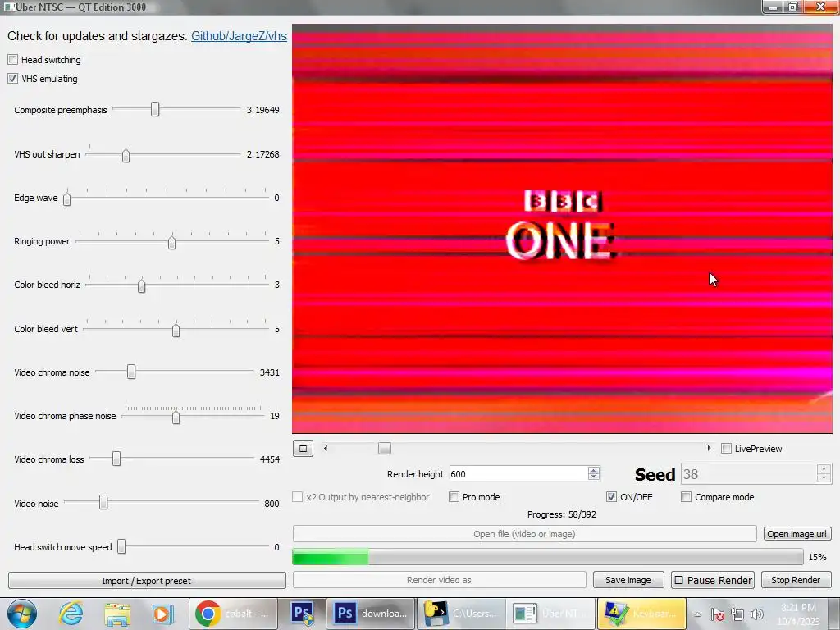
Task: Open Windows Explorer folder icon in taskbar
Action: [x=116, y=614]
